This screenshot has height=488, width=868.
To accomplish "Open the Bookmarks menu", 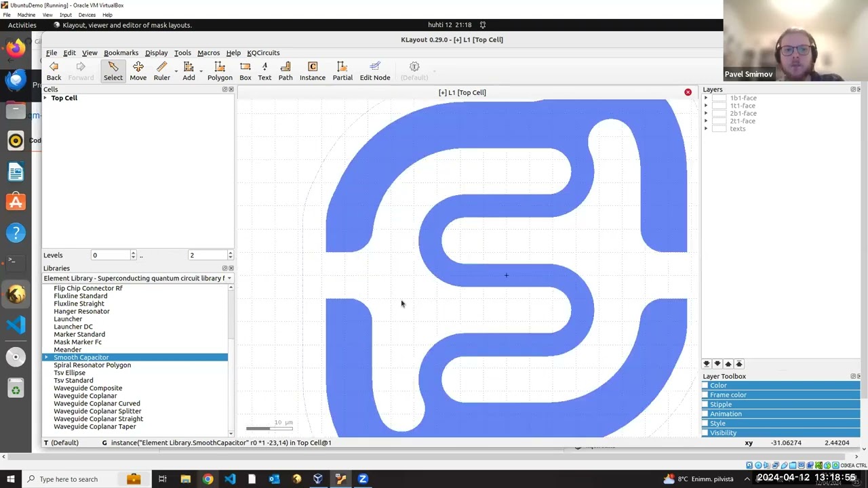I will [121, 53].
